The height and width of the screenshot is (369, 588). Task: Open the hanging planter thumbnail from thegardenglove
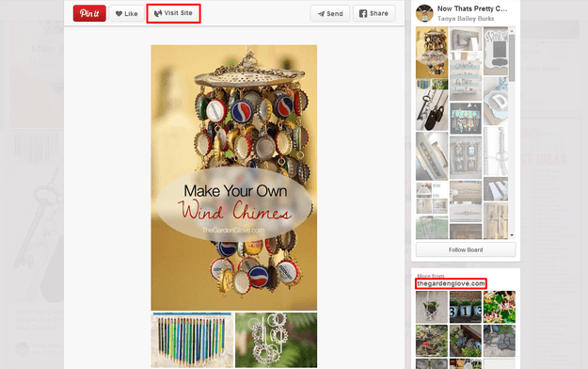pyautogui.click(x=432, y=307)
